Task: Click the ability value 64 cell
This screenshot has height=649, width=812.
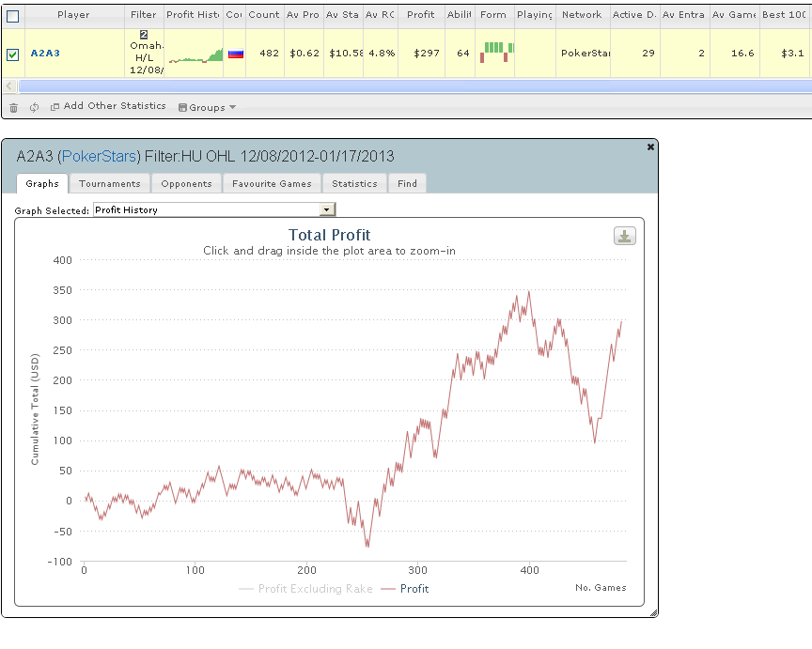Action: 460,53
